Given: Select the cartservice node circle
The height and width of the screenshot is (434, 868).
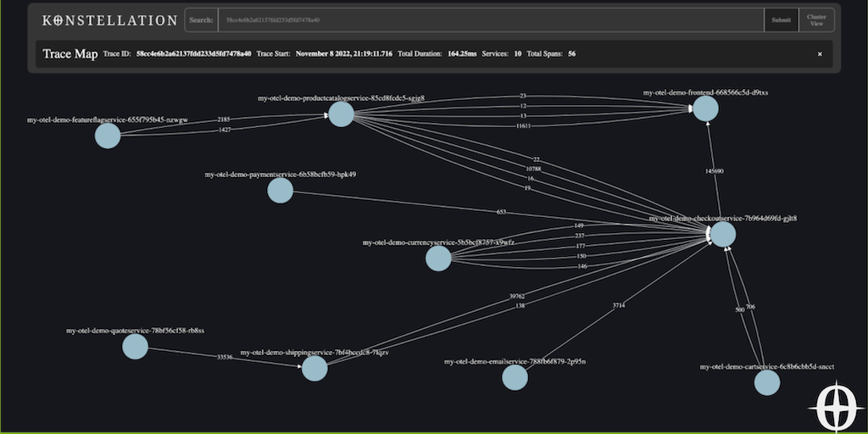Looking at the screenshot, I should (x=766, y=383).
